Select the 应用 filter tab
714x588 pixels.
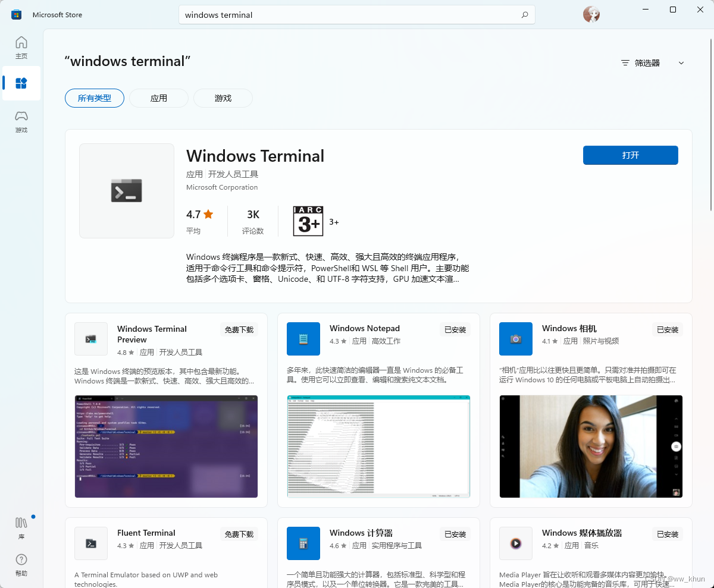coord(159,98)
